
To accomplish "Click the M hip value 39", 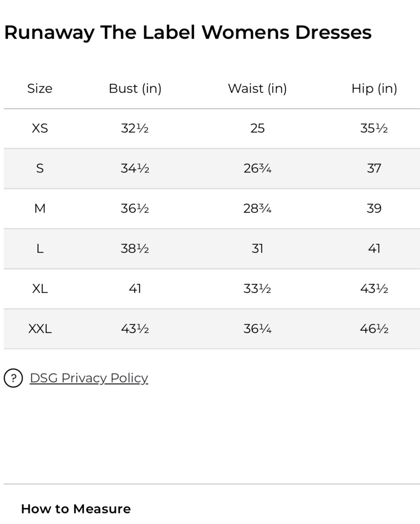I will [374, 209].
